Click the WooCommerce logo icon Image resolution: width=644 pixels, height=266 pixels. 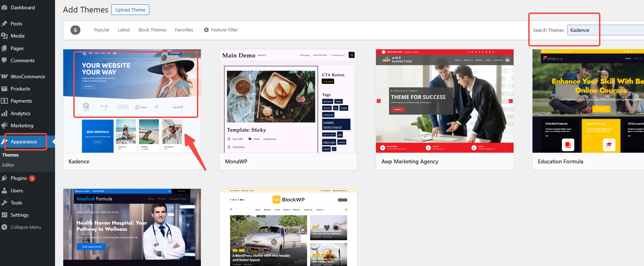pyautogui.click(x=4, y=77)
